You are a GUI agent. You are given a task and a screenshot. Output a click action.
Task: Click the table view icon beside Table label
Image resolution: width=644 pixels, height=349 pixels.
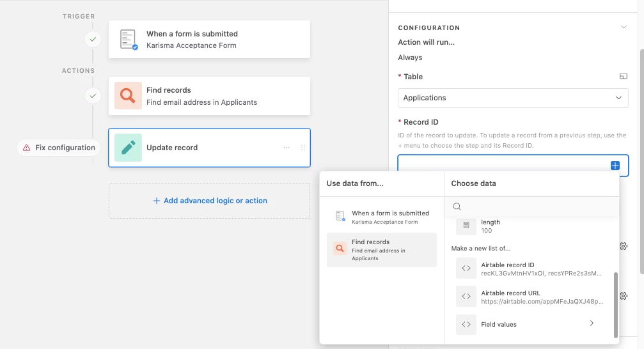click(x=623, y=76)
